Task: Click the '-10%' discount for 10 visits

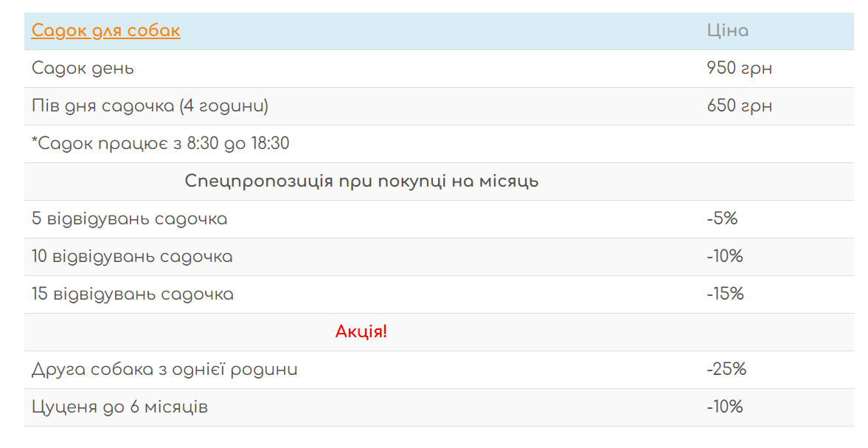Action: (x=724, y=257)
